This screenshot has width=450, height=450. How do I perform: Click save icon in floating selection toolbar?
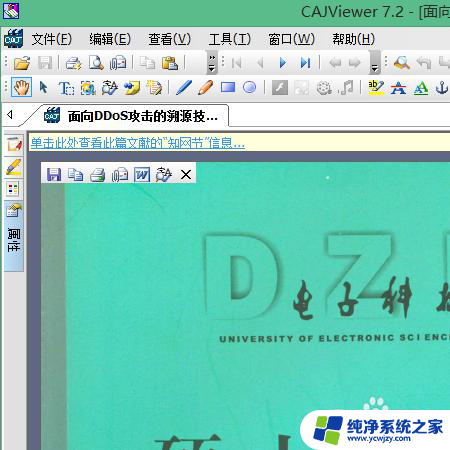click(x=54, y=174)
